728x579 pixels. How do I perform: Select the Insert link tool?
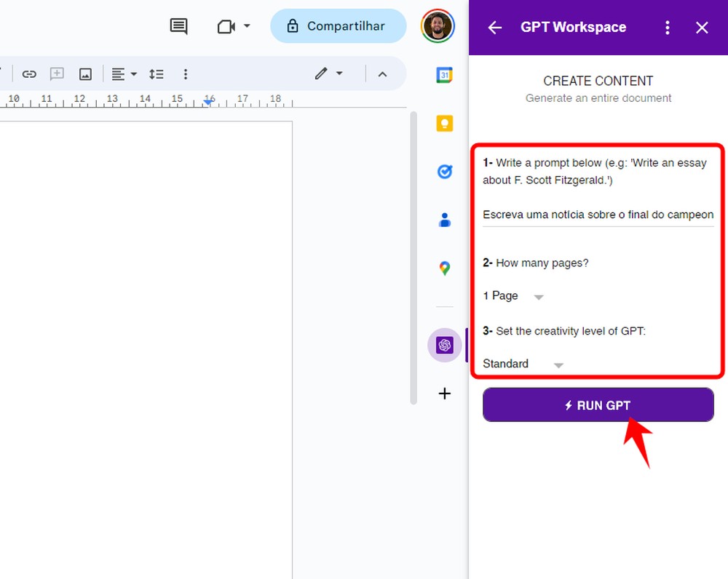click(x=29, y=73)
